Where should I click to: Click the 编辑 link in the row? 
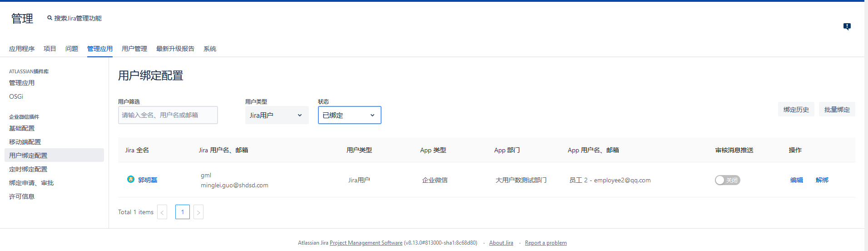coord(797,180)
